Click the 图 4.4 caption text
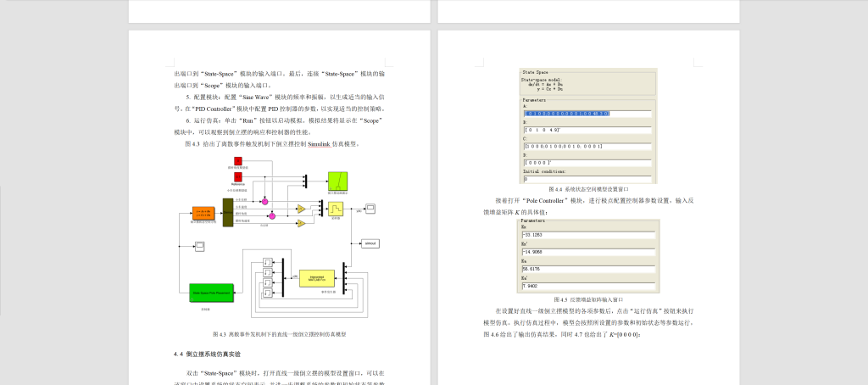The image size is (868, 385). pyautogui.click(x=588, y=189)
